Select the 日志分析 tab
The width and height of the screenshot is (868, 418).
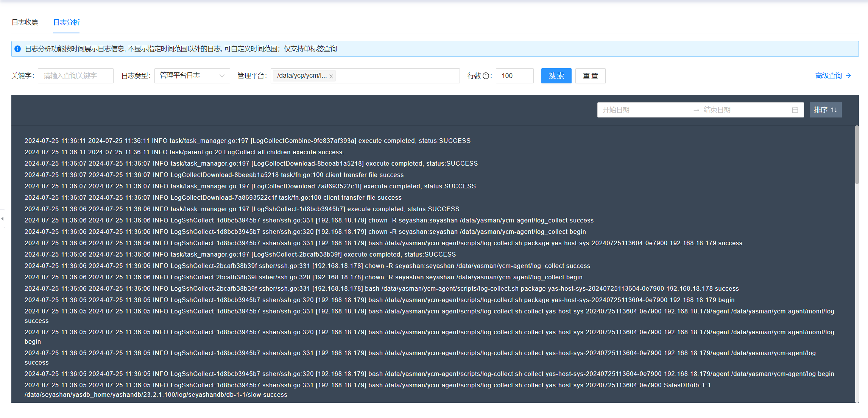click(x=66, y=22)
